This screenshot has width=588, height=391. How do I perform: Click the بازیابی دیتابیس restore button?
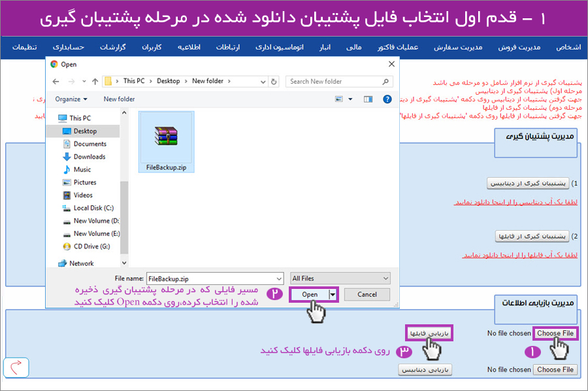pos(425,369)
